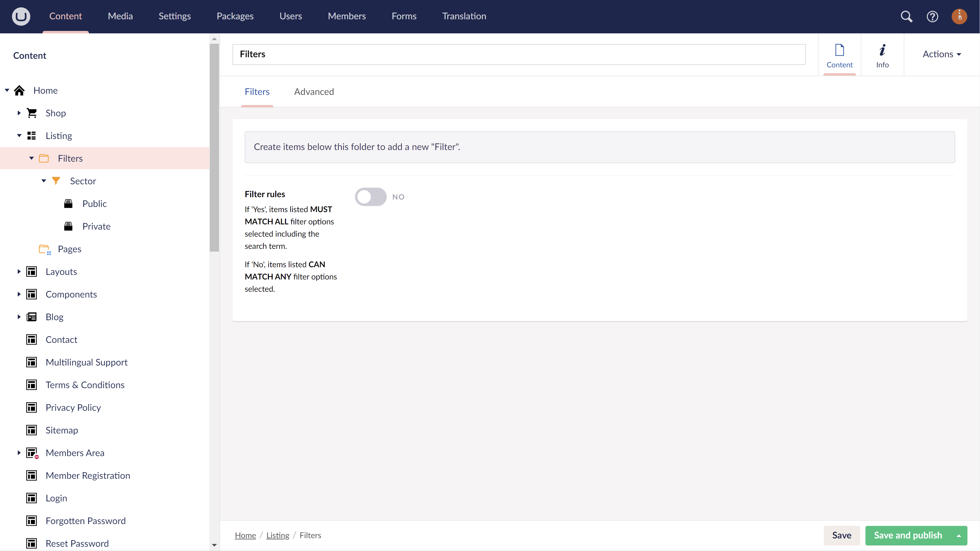Click the Filters name input field
The width and height of the screenshot is (980, 551).
pyautogui.click(x=518, y=54)
